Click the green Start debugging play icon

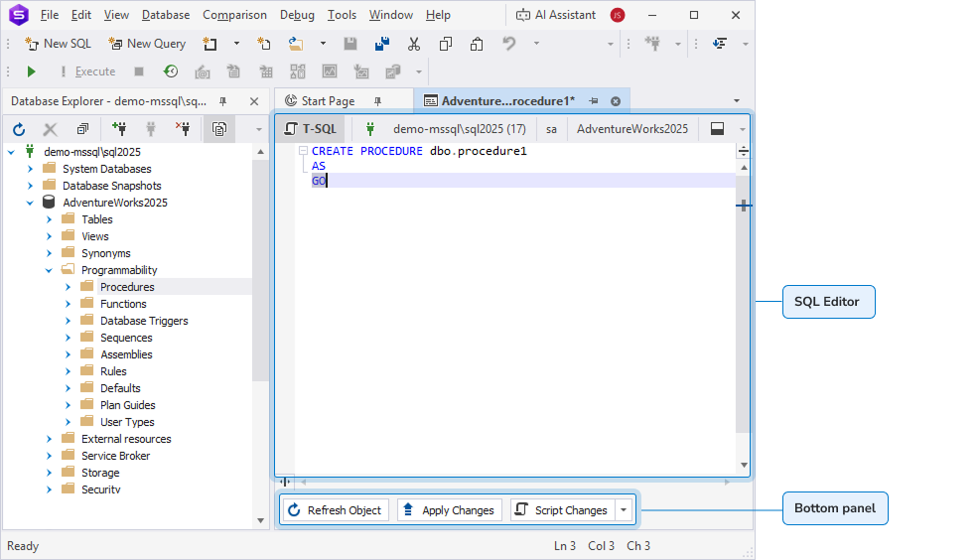pyautogui.click(x=31, y=71)
